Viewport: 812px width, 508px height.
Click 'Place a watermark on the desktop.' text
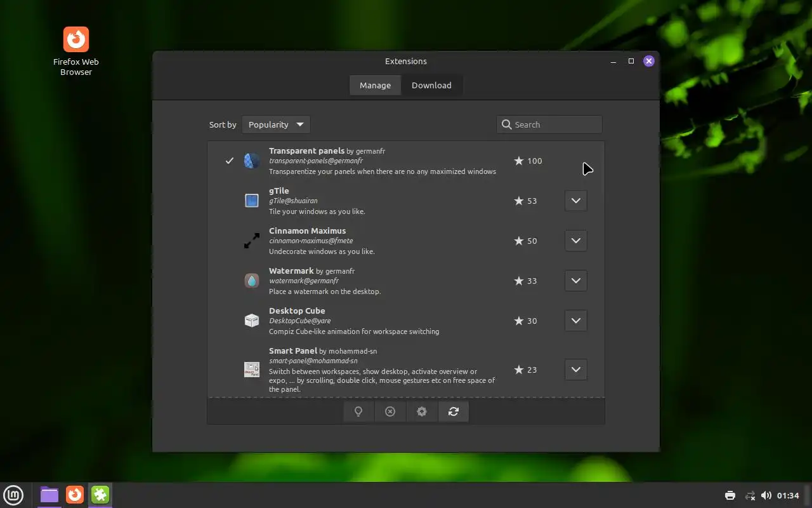[x=325, y=291]
